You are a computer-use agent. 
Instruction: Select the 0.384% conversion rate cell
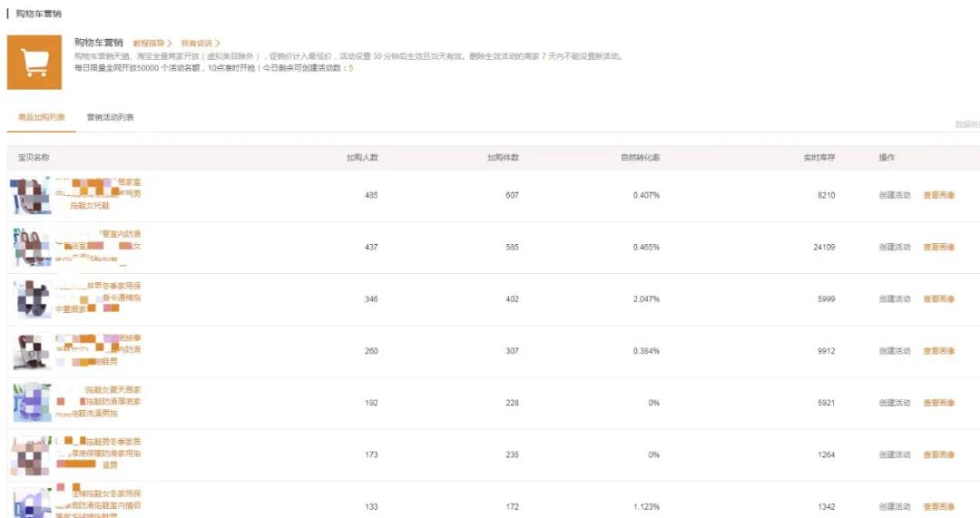[x=646, y=350]
